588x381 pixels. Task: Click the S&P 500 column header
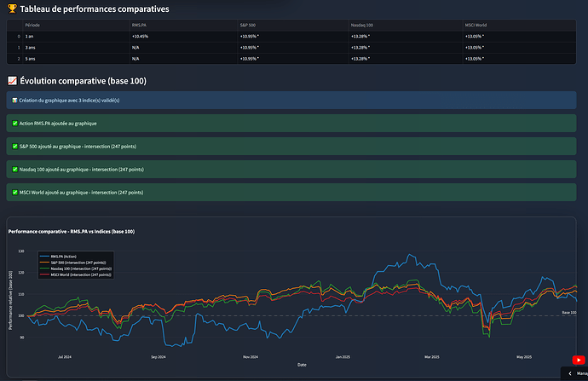tap(248, 26)
